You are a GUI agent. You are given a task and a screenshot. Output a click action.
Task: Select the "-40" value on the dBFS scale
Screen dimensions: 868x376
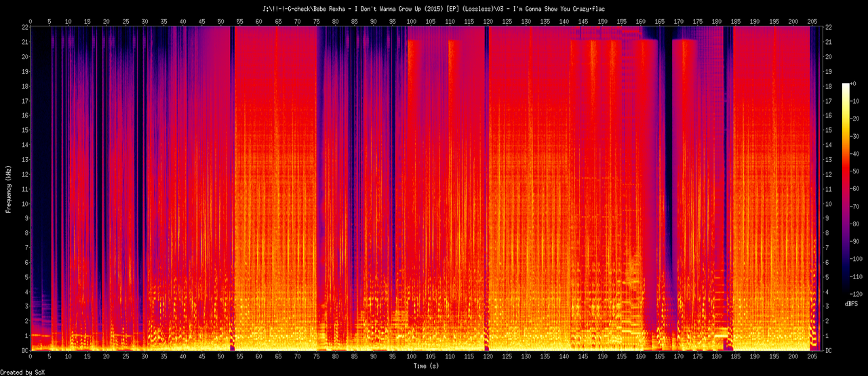click(x=856, y=154)
